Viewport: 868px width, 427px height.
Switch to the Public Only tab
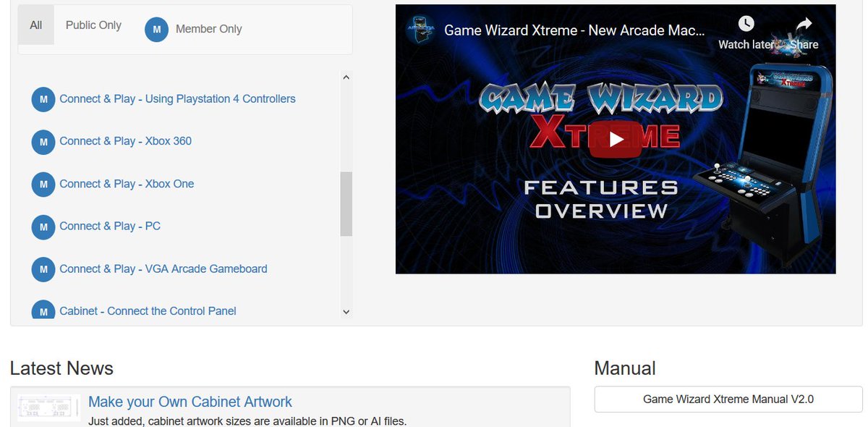point(93,25)
